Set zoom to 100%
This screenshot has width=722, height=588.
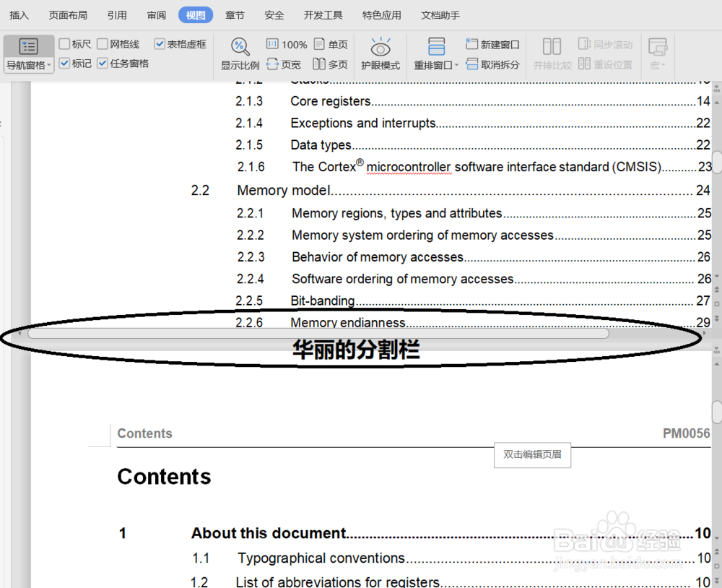click(287, 44)
